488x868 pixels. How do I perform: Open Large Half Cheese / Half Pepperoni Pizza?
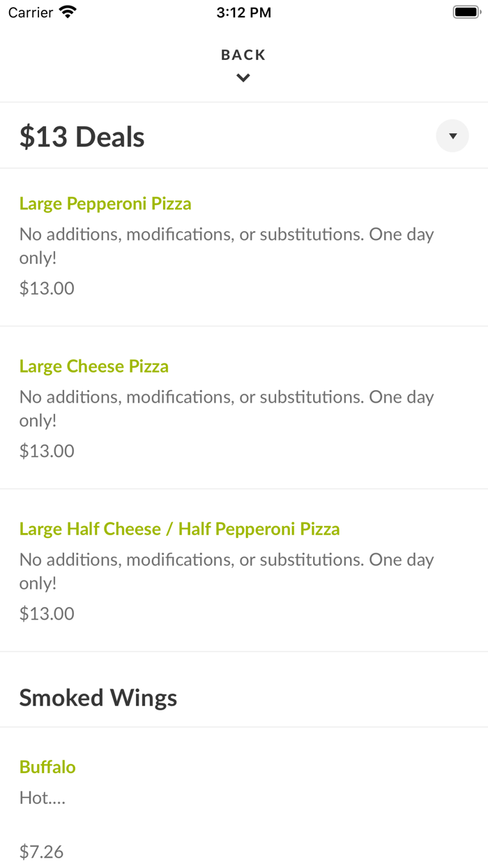coord(179,529)
